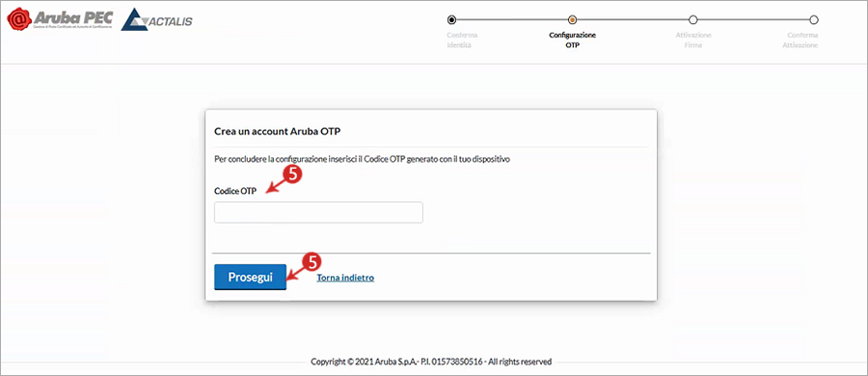
Task: Click the red Aruba seal icon
Action: [x=19, y=18]
